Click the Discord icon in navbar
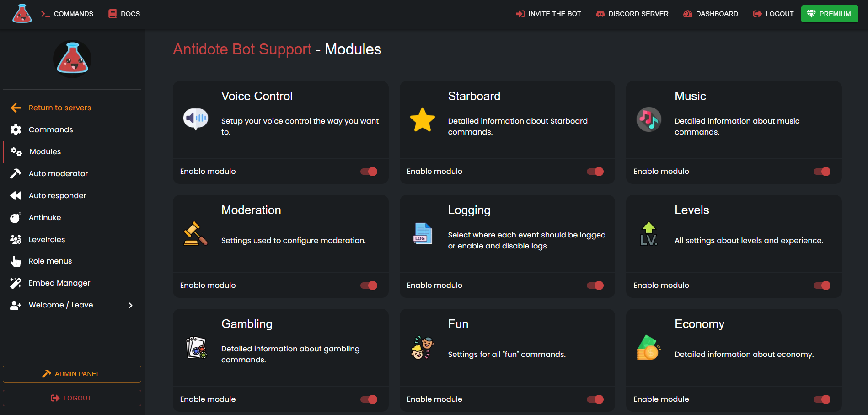868x415 pixels. pyautogui.click(x=600, y=14)
